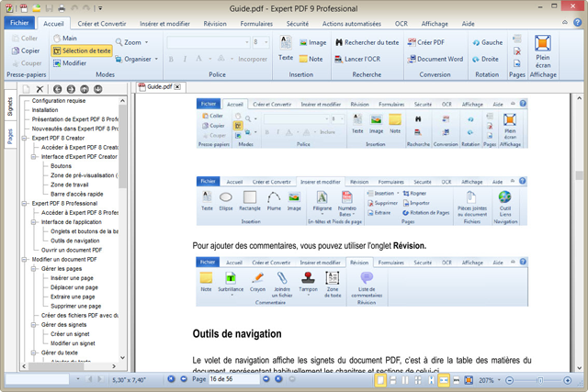
Task: Click the Open folder icon in title bar
Action: (36, 8)
